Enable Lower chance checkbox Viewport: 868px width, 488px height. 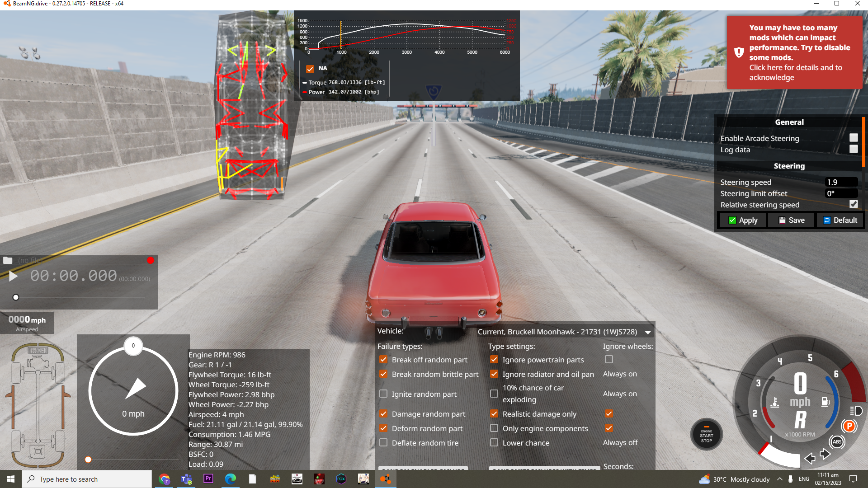coord(494,442)
